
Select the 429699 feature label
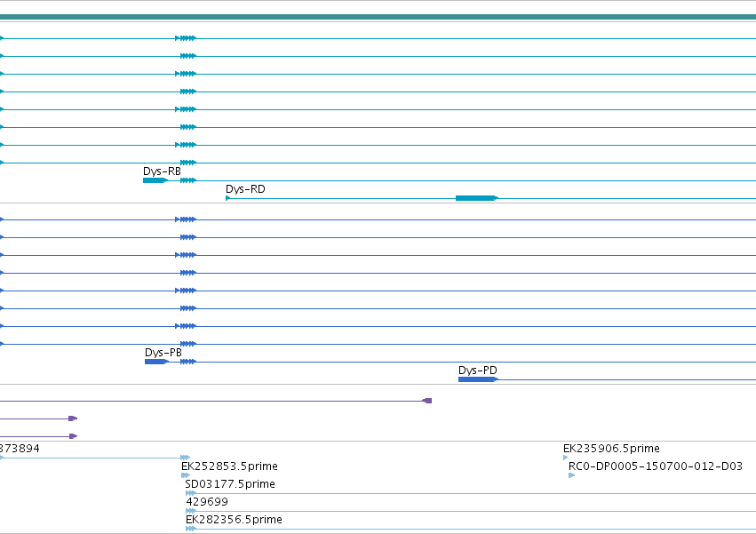pyautogui.click(x=207, y=502)
